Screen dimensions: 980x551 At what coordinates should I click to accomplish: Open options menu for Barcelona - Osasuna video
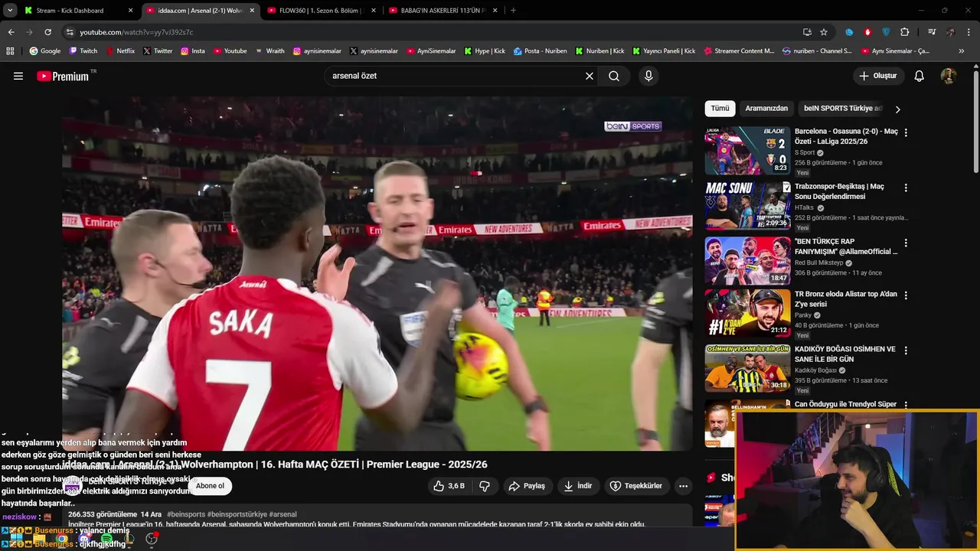tap(906, 132)
